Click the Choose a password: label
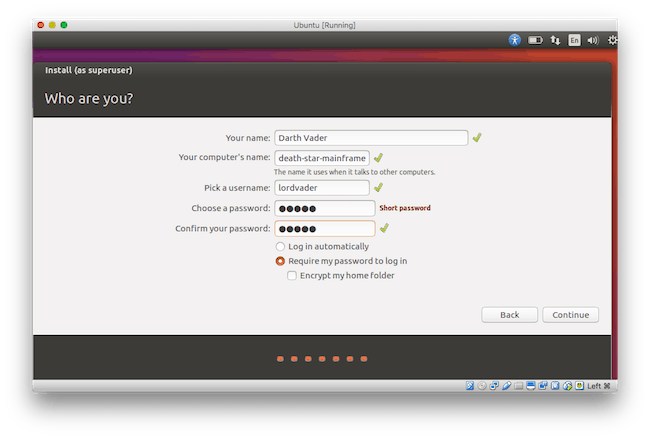 230,208
